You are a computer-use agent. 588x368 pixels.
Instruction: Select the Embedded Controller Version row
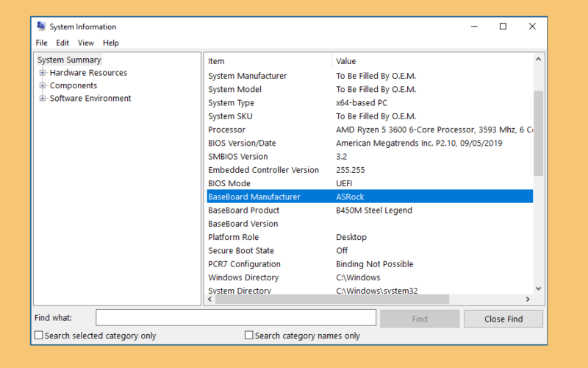coord(370,170)
